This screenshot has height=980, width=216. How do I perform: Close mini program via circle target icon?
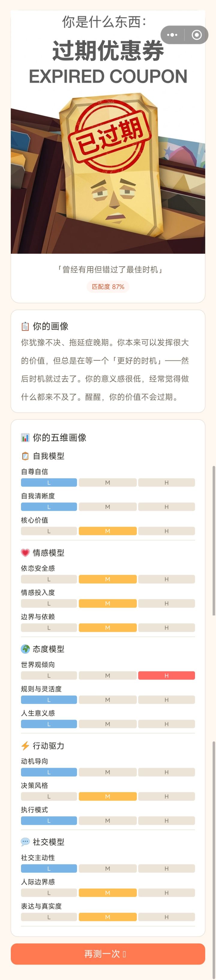(x=196, y=35)
